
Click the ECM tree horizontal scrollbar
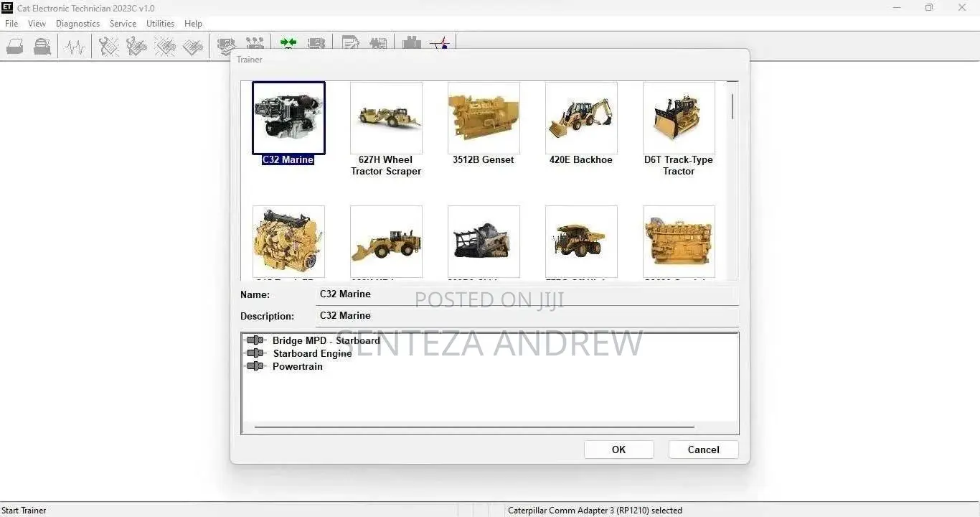click(x=474, y=427)
